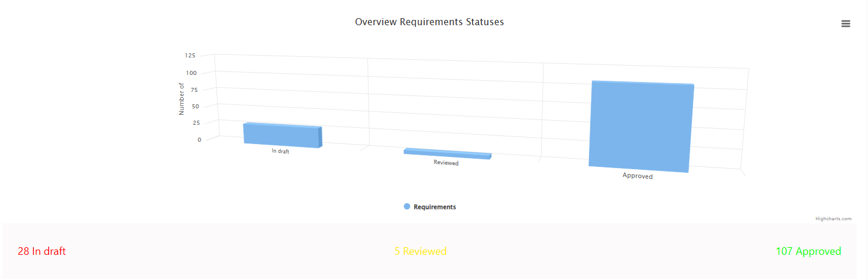Click the 'In draft' axis label
868x280 pixels.
tap(281, 151)
